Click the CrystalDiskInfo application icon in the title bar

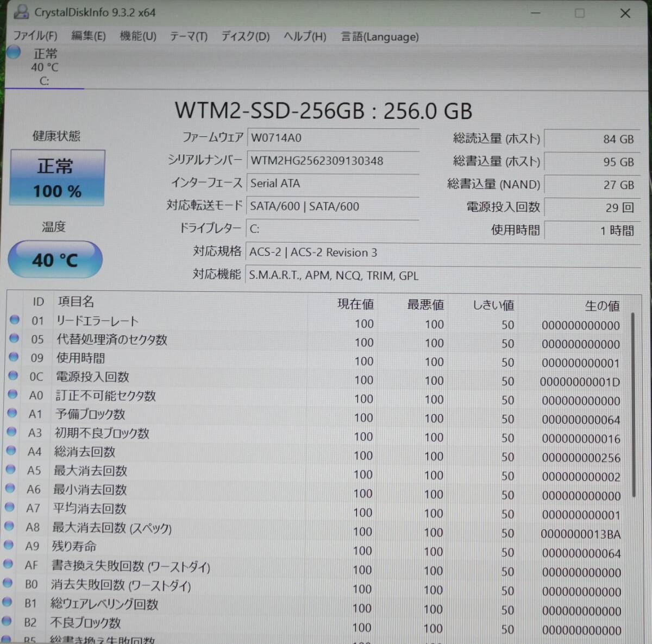coord(21,12)
